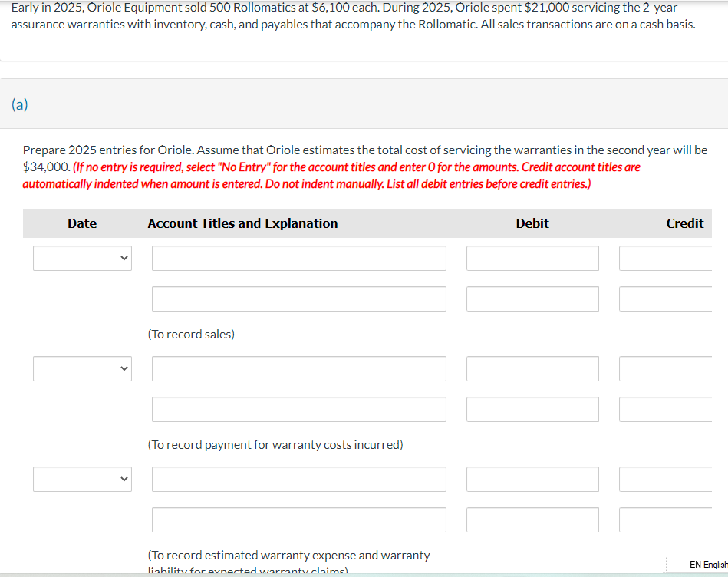This screenshot has height=577, width=728.
Task: Click the 'Account Titles and Explanation' column header
Action: tap(243, 223)
